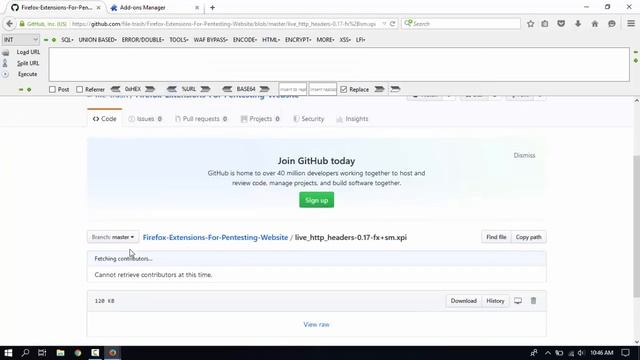640x360 pixels.
Task: Reload the page with refresh icon
Action: (x=392, y=24)
